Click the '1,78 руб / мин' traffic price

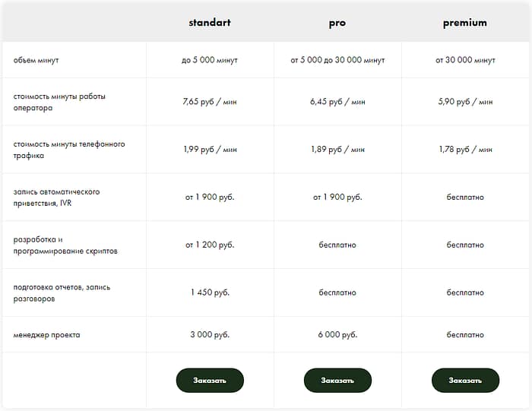[465, 150]
